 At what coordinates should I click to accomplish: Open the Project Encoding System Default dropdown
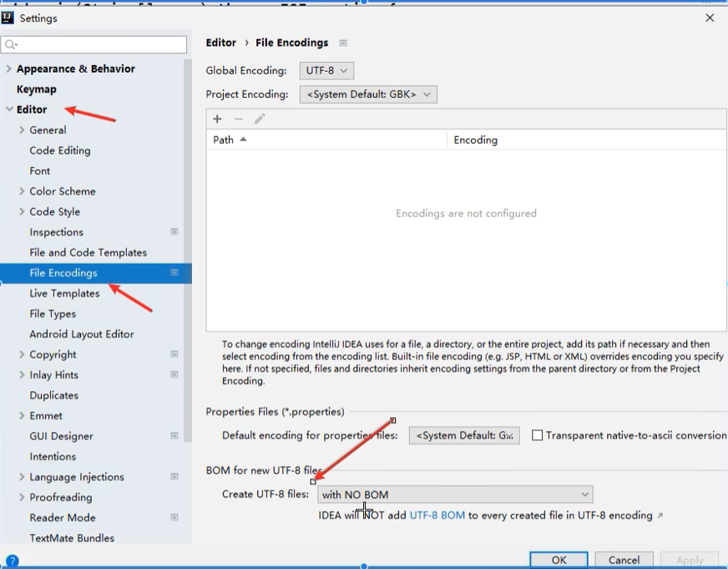[x=368, y=94]
